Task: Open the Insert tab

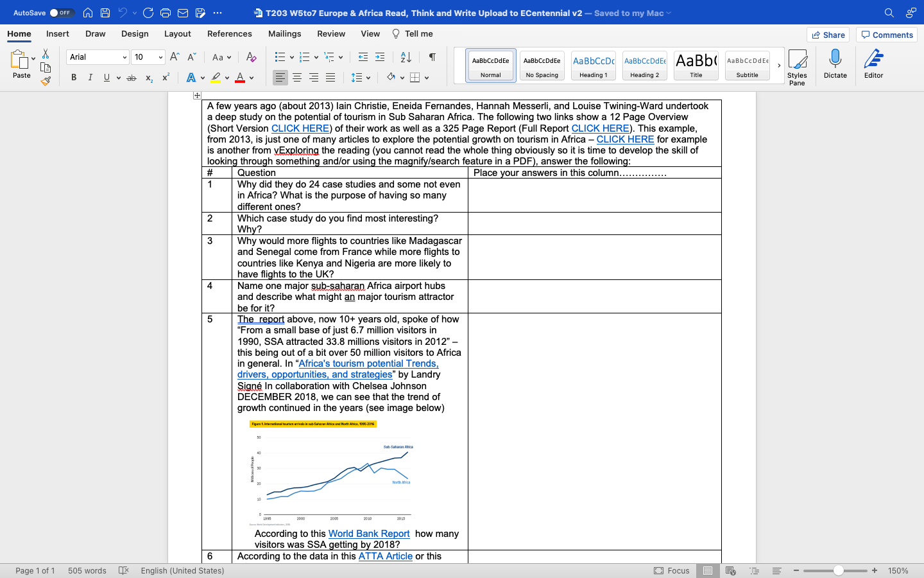Action: [x=58, y=33]
